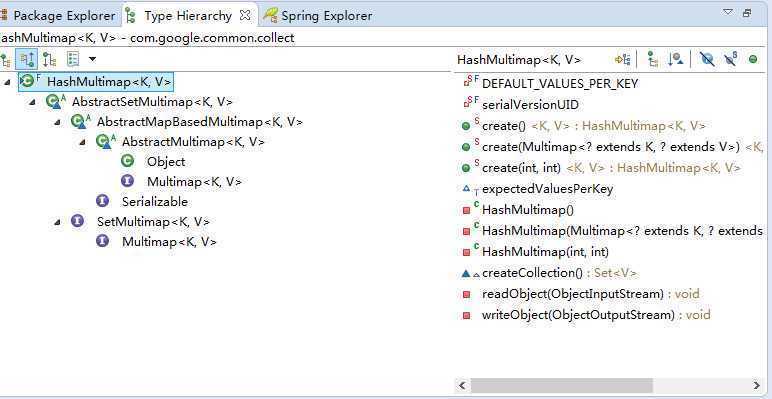Toggle lock view and show members

coord(623,60)
